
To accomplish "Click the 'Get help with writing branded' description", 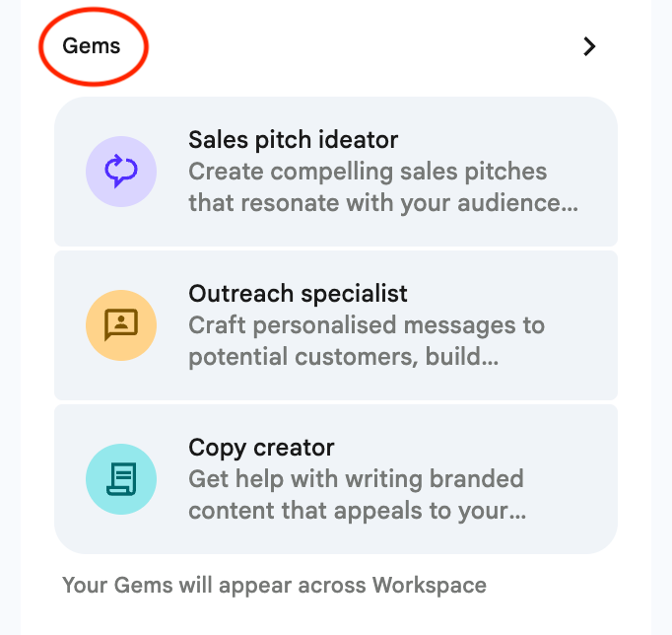I will (356, 480).
